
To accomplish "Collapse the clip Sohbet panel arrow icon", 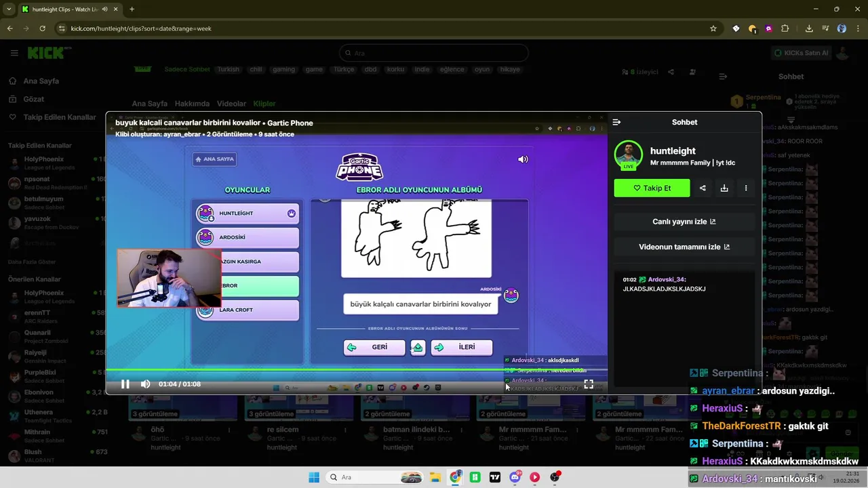I will click(616, 122).
